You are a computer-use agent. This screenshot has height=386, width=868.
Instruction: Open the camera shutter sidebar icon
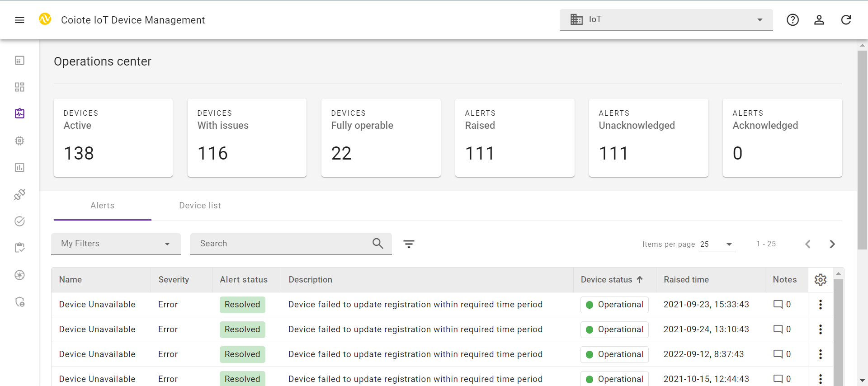[x=19, y=275]
